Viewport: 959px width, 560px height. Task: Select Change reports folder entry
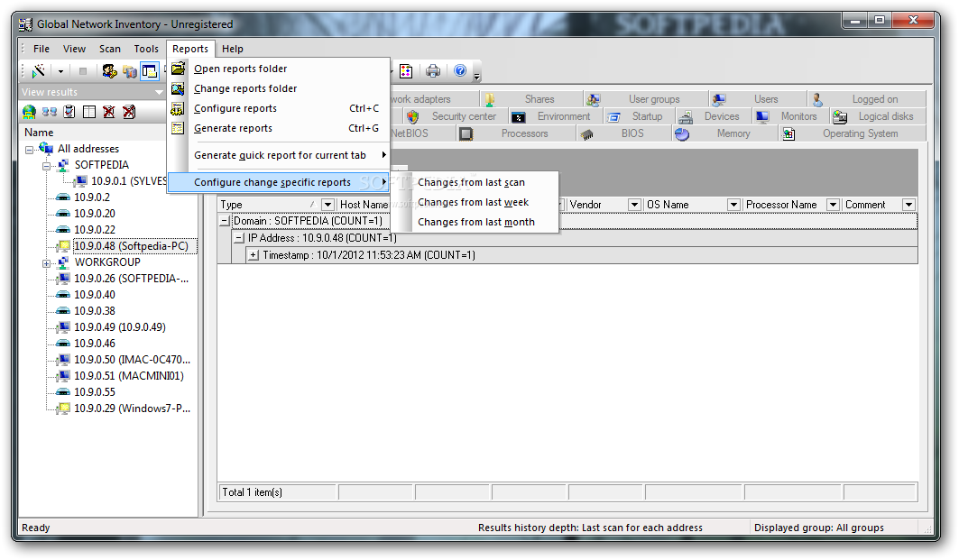click(278, 88)
